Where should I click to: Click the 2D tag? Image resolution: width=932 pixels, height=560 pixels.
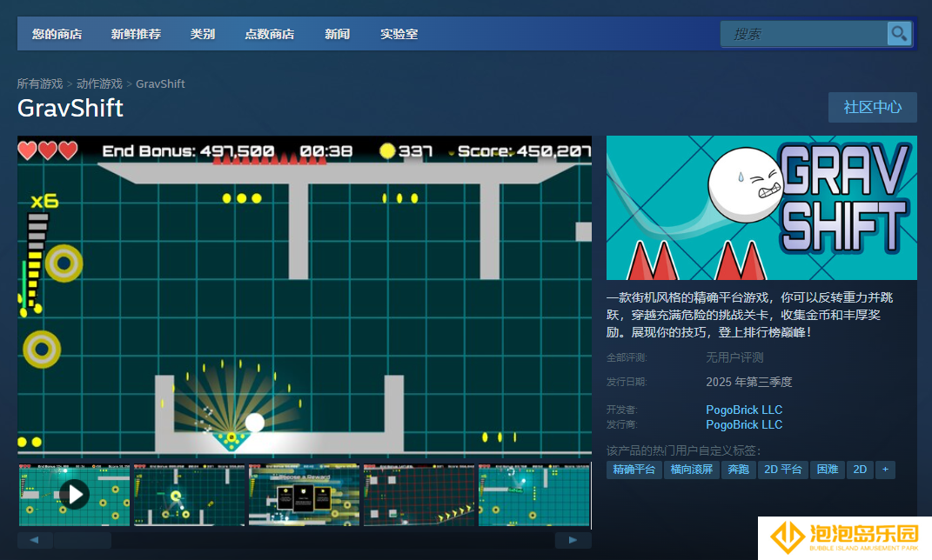point(860,470)
